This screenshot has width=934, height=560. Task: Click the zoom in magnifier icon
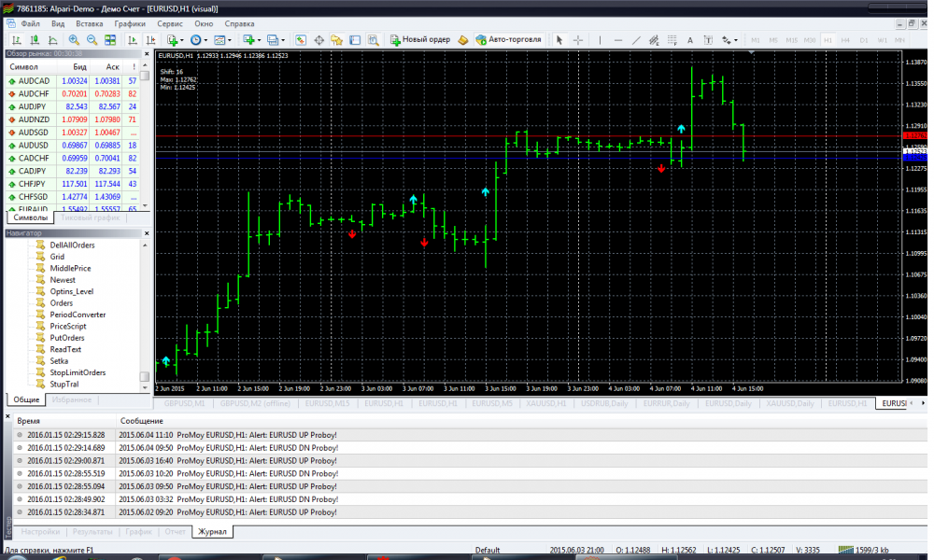point(74,40)
